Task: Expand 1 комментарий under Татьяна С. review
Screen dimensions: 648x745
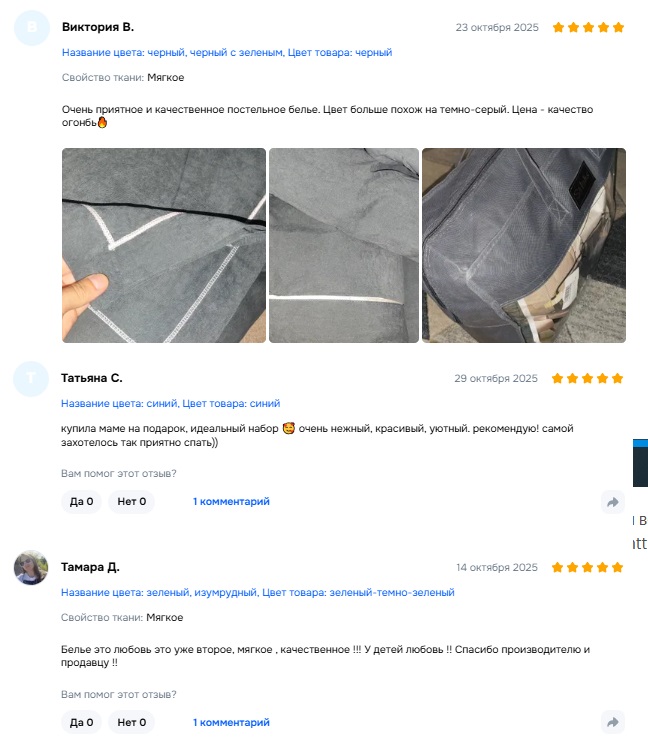Action: coord(231,501)
